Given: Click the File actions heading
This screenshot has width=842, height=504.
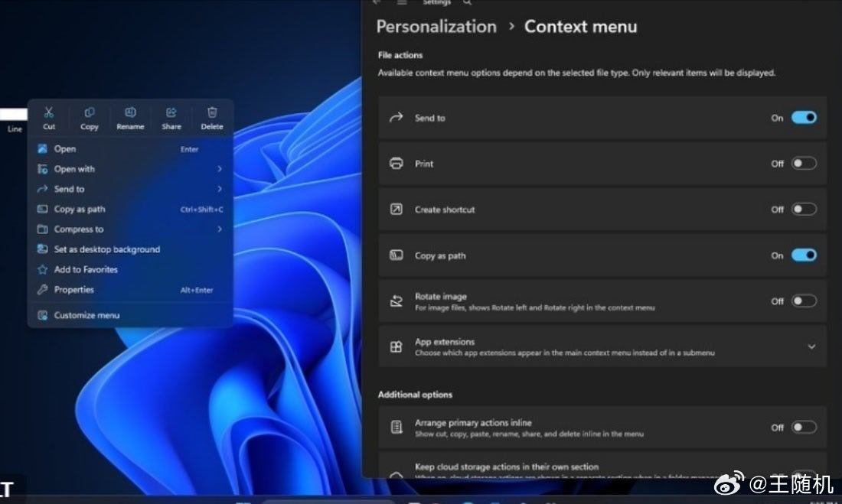Looking at the screenshot, I should tap(400, 55).
